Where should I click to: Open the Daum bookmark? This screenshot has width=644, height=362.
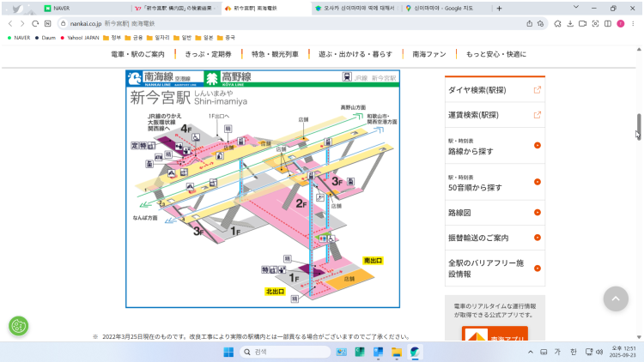pos(46,38)
